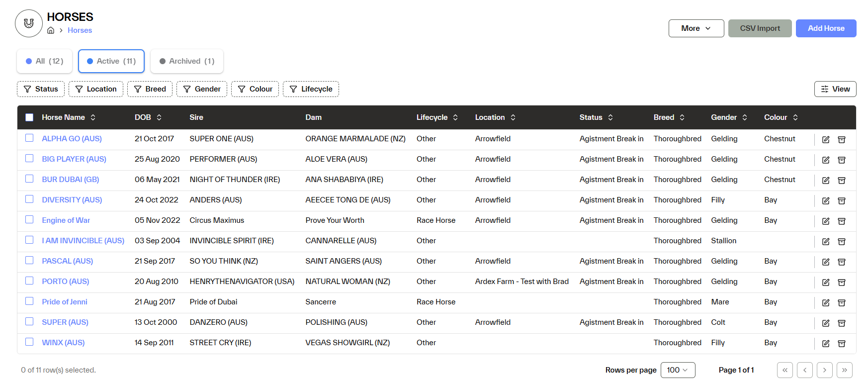Open the View column settings

835,89
